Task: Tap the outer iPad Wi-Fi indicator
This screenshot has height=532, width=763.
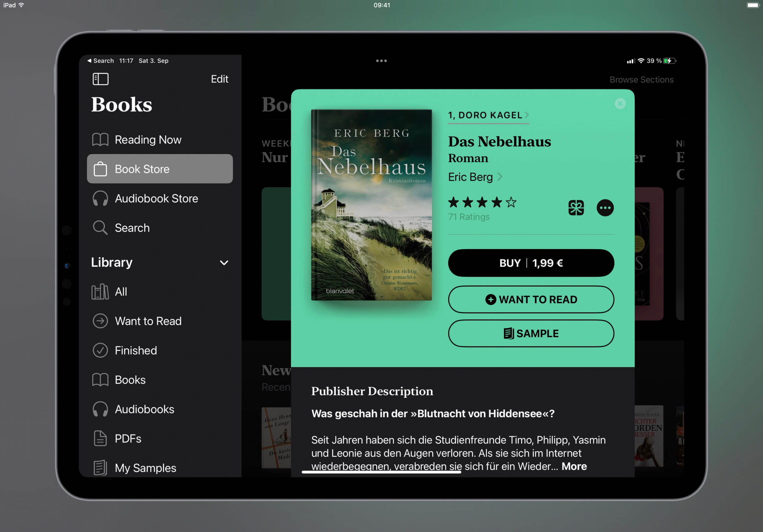Action: [21, 5]
